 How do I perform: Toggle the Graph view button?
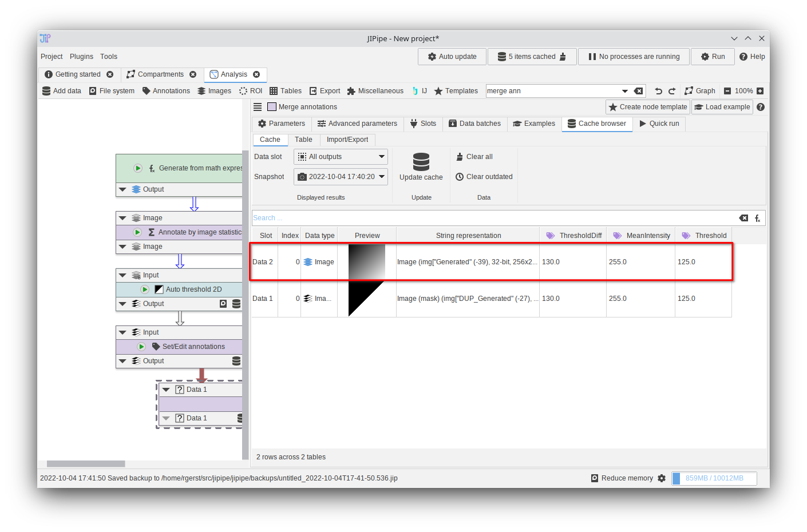700,91
